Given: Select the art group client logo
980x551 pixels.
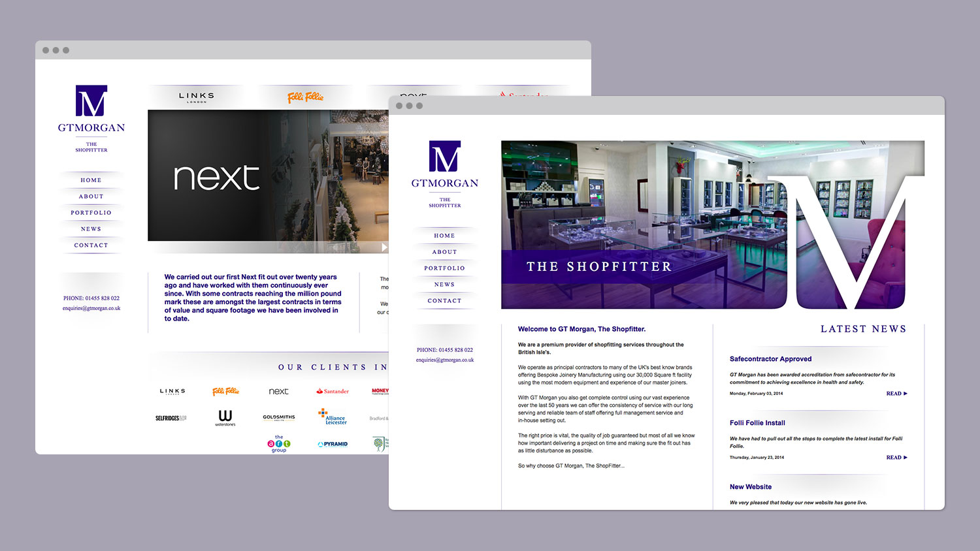Looking at the screenshot, I should coord(279,444).
